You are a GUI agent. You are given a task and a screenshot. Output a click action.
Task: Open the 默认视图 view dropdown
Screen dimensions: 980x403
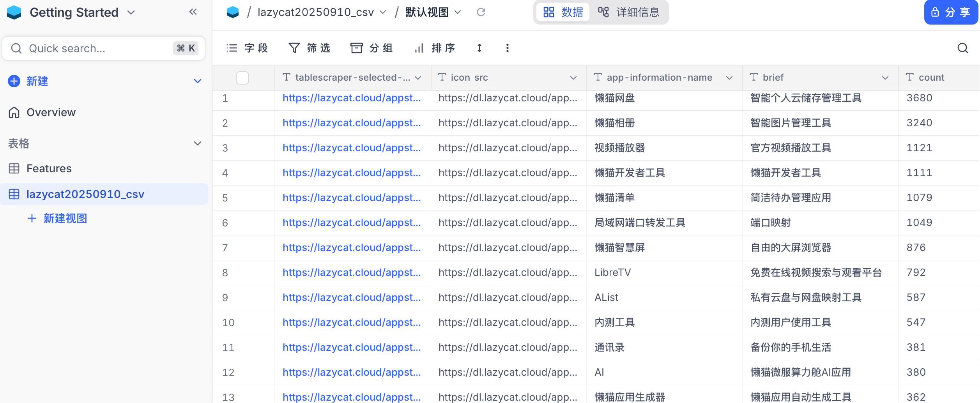pos(458,12)
